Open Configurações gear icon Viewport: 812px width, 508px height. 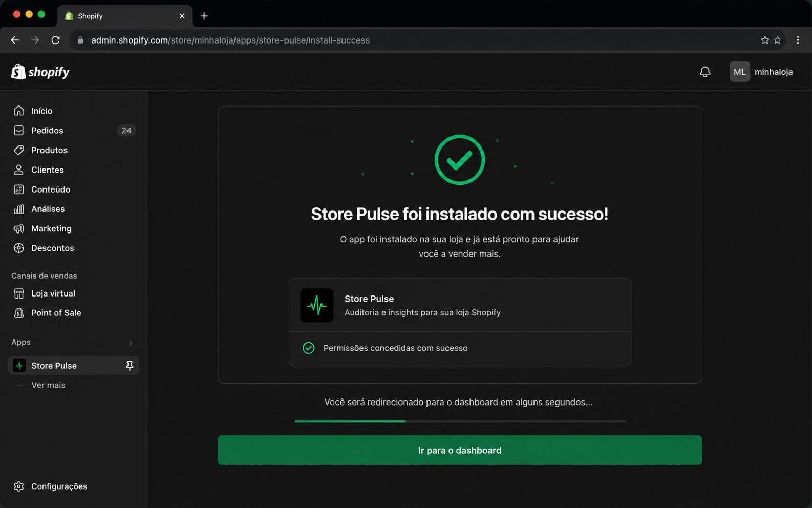(19, 486)
